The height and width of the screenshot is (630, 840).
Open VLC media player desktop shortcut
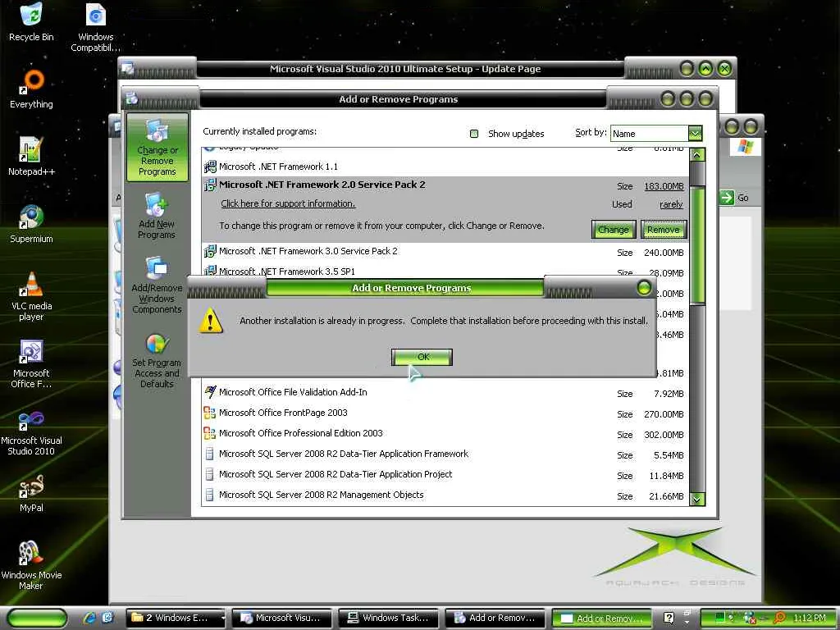31,296
